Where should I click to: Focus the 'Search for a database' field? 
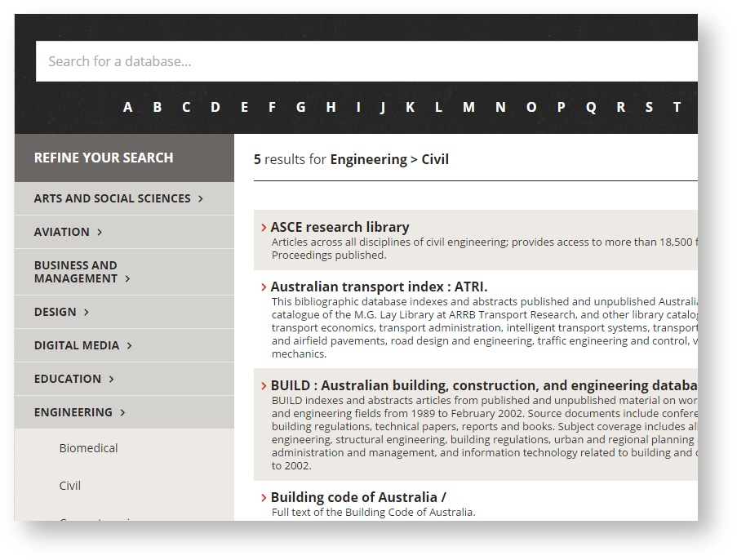pos(366,61)
